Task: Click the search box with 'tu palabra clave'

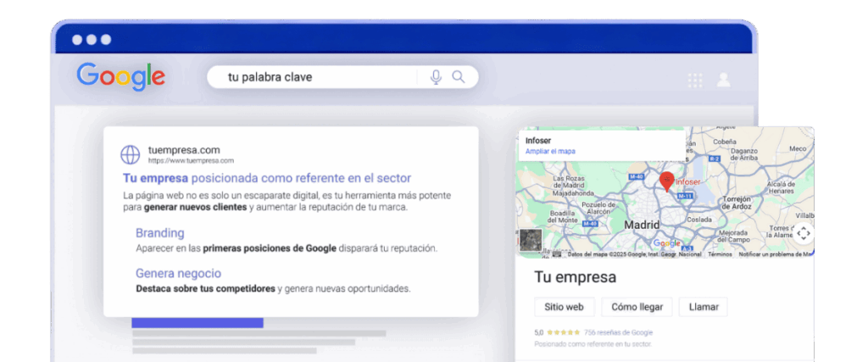Action: click(342, 77)
